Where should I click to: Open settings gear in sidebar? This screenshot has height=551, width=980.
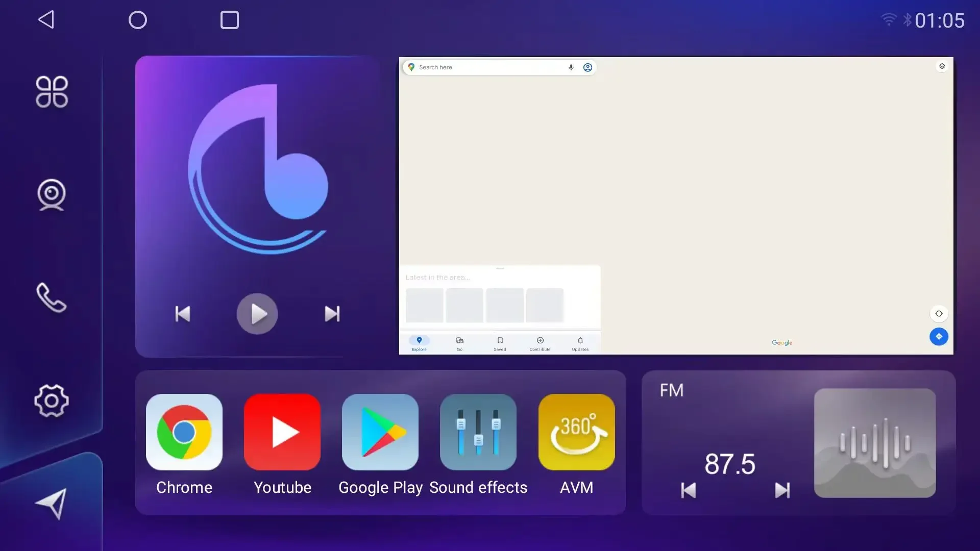(x=52, y=400)
